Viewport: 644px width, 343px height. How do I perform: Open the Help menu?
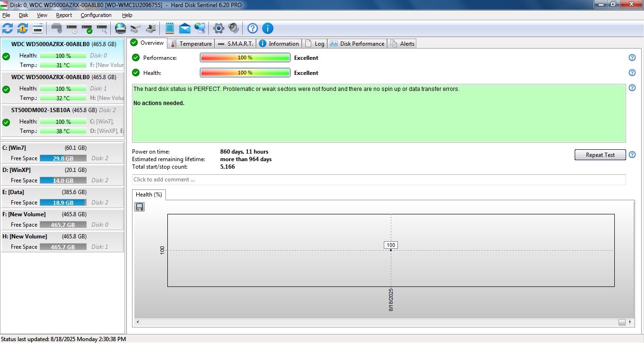click(127, 15)
